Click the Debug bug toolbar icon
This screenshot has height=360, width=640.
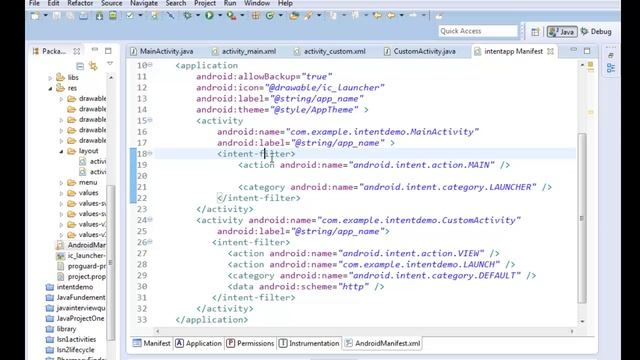187,16
